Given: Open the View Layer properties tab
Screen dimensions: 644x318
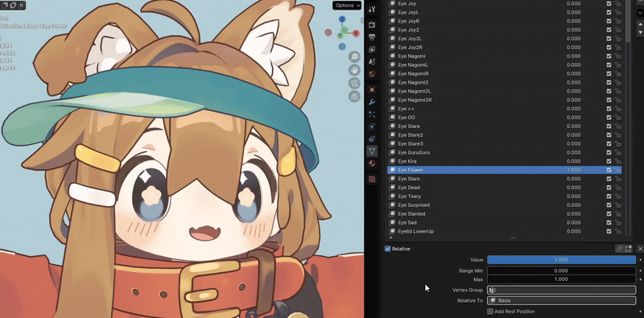Looking at the screenshot, I should click(372, 49).
